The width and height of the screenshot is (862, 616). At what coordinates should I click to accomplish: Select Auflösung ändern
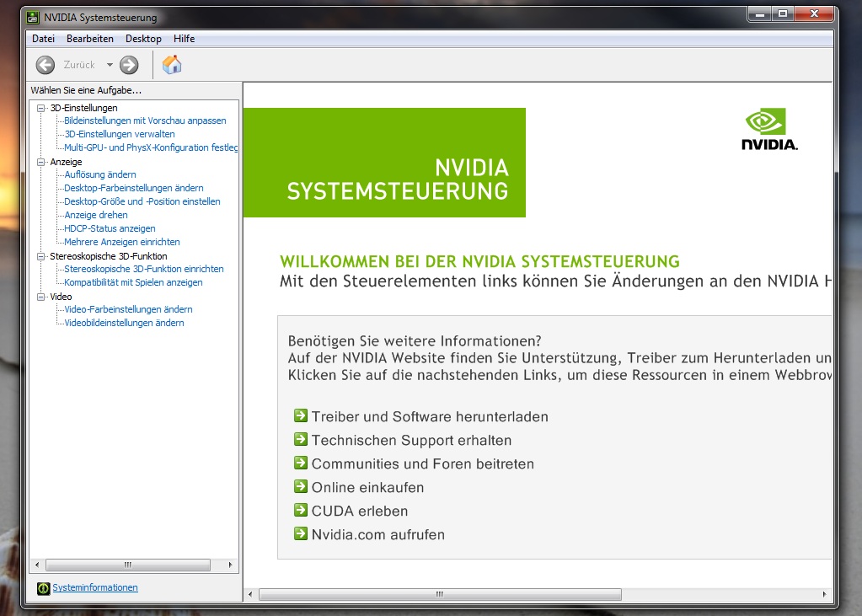[x=100, y=174]
